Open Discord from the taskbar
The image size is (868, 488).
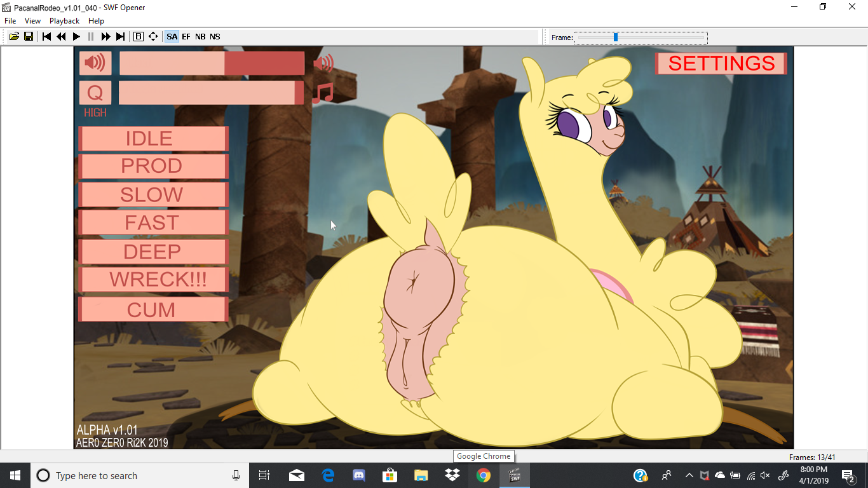[x=358, y=475]
